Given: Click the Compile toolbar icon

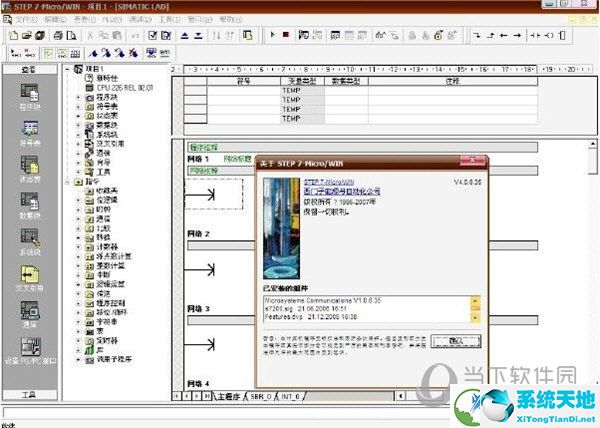Looking at the screenshot, I should tap(153, 36).
